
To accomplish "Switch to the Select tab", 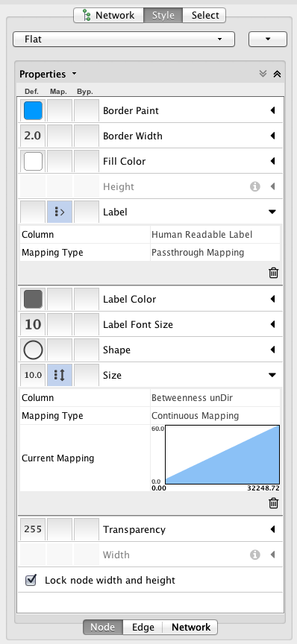I will tap(205, 16).
